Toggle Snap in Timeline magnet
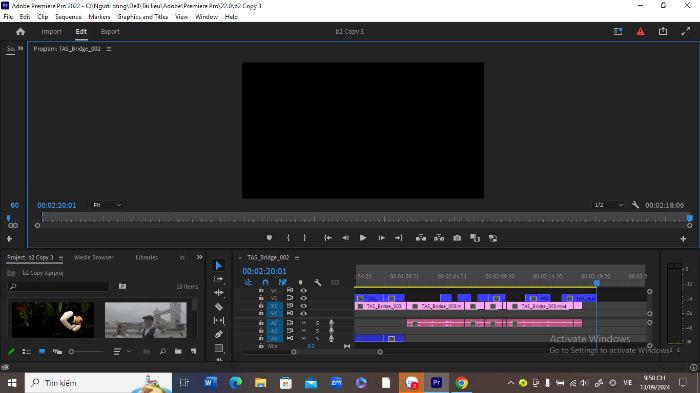Image resolution: width=700 pixels, height=393 pixels. point(265,283)
